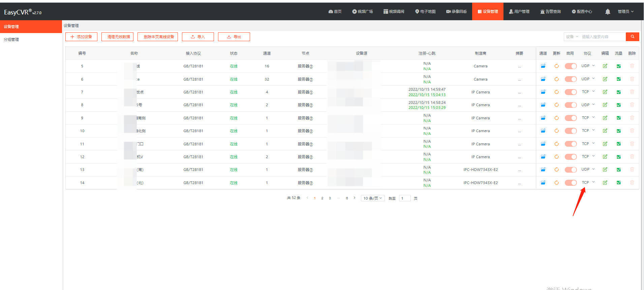The width and height of the screenshot is (644, 290).
Task: Edit device number 7
Action: tap(605, 92)
